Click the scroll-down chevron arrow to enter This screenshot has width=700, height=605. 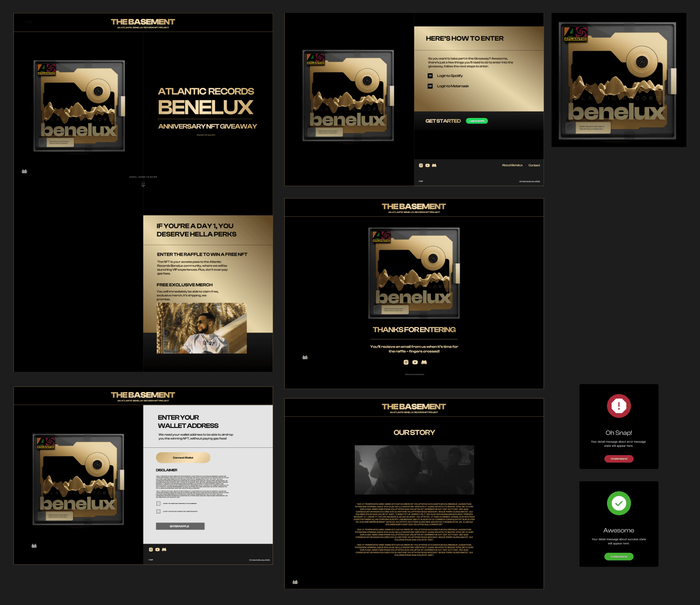pos(143,184)
